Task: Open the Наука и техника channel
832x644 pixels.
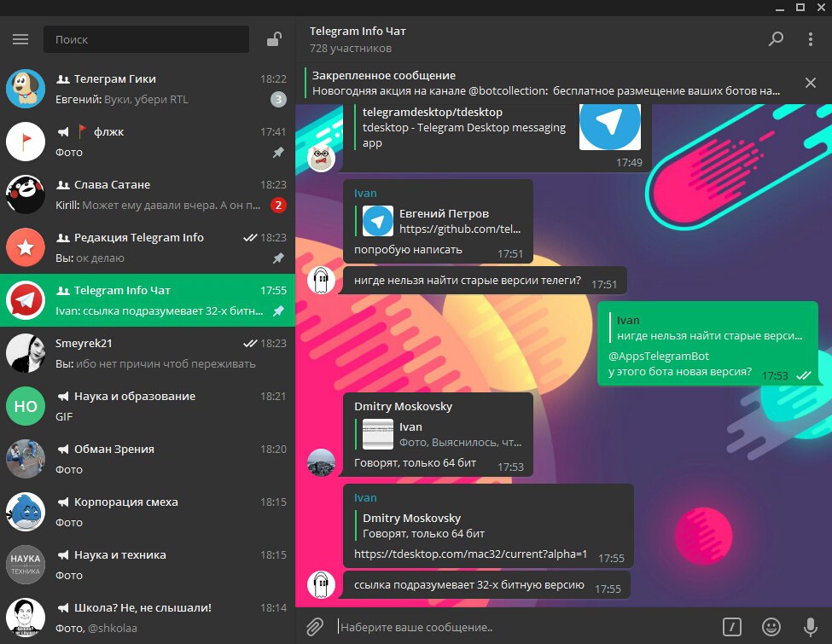Action: tap(148, 565)
